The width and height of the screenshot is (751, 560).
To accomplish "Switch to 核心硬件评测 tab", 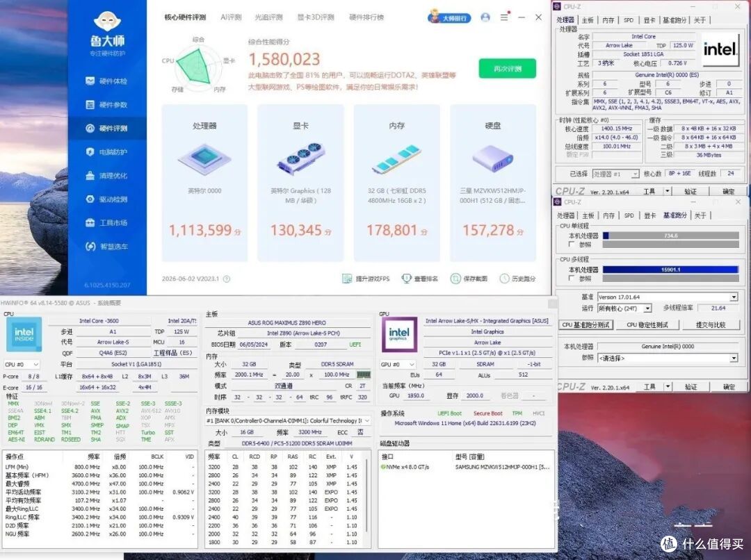I will (x=186, y=17).
